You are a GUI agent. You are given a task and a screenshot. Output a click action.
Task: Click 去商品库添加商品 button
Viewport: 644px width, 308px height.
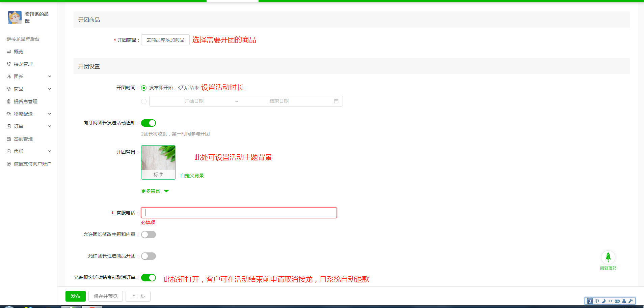(x=165, y=40)
